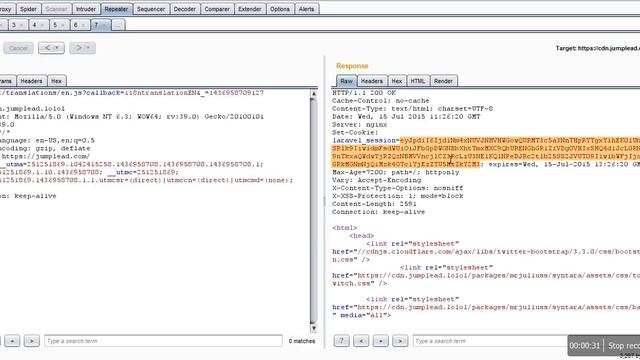Screen dimensions: 640x360
Task: Close Repeater tab 3 with its x
Action: pos(22,26)
